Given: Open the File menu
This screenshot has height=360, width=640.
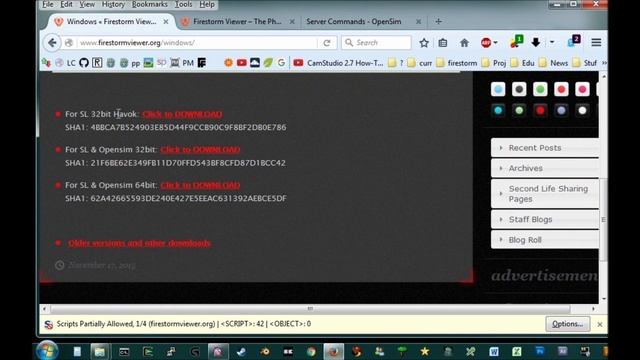Looking at the screenshot, I should pos(48,4).
